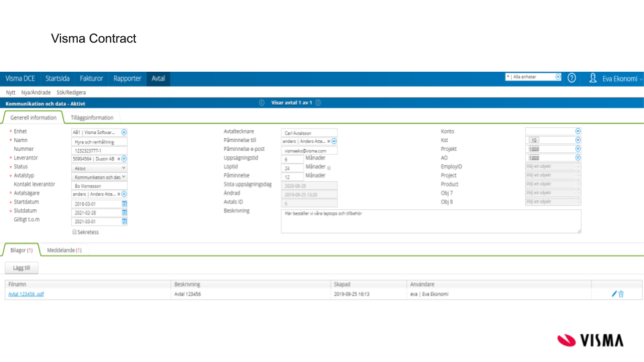Open the Leverantör lookup selector icon
Viewport: 644px width, 362px height.
click(124, 159)
